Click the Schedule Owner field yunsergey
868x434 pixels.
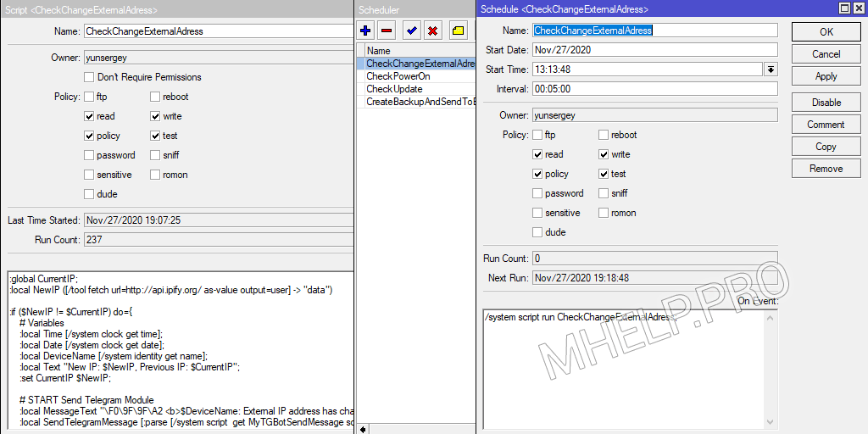pyautogui.click(x=655, y=115)
